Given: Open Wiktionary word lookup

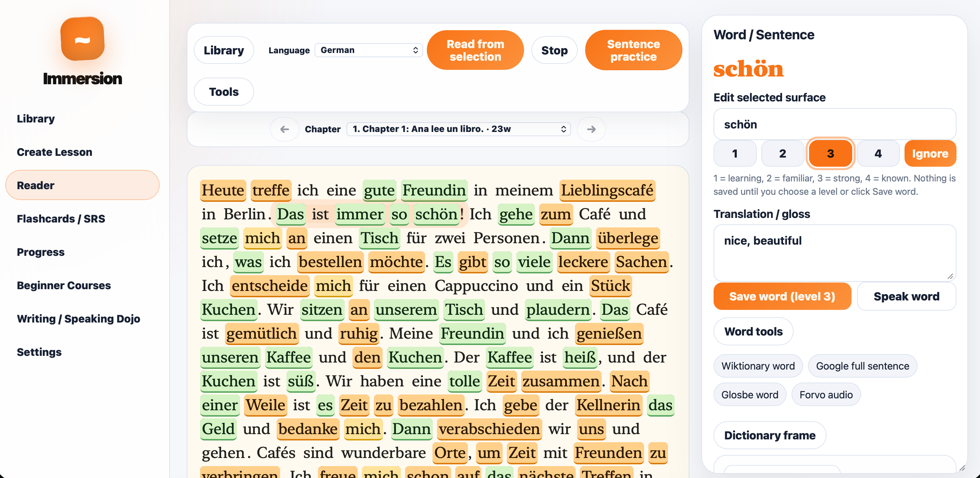Looking at the screenshot, I should (758, 366).
